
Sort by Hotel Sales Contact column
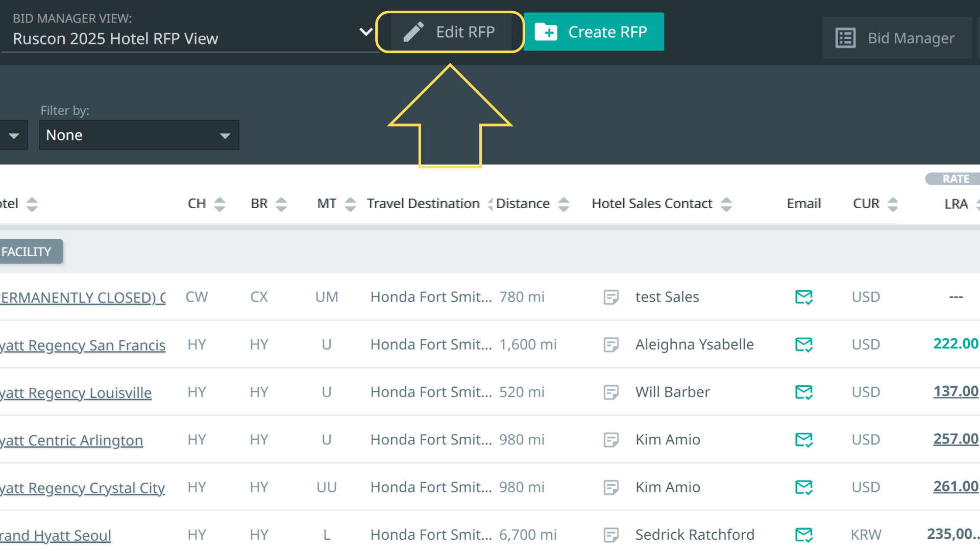pos(726,204)
